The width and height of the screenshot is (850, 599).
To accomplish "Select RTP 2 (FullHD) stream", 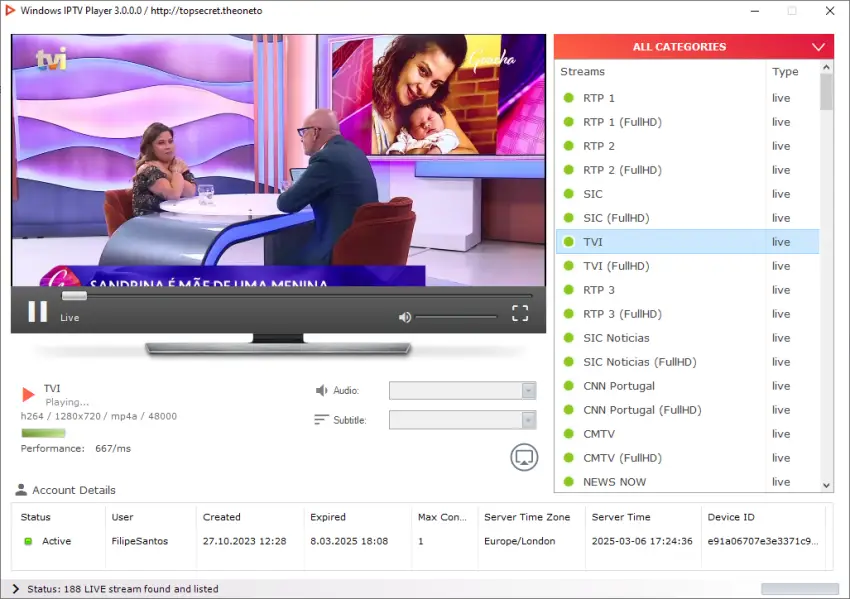I will (x=687, y=170).
